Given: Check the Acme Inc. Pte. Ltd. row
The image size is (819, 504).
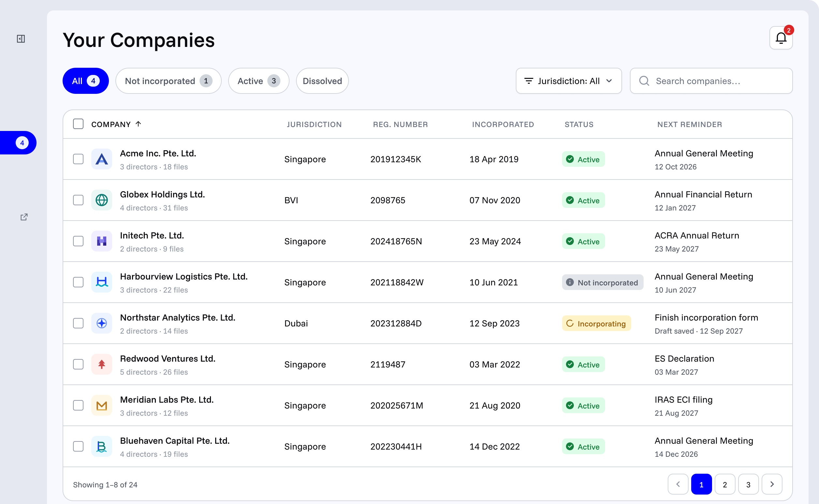Looking at the screenshot, I should point(78,159).
